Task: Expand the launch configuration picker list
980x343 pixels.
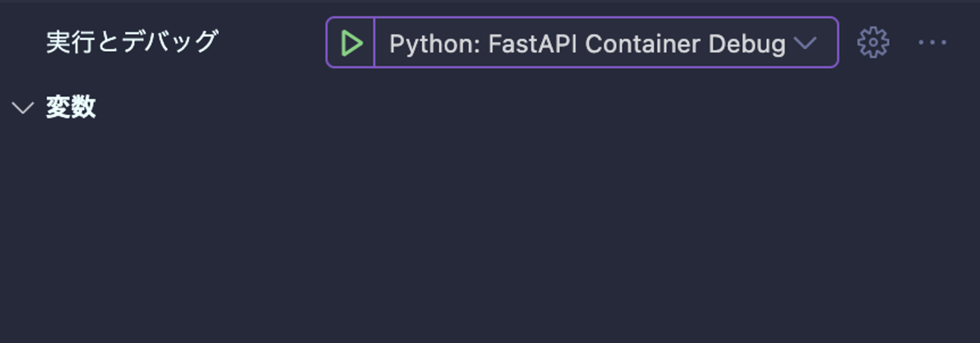Action: [x=806, y=43]
